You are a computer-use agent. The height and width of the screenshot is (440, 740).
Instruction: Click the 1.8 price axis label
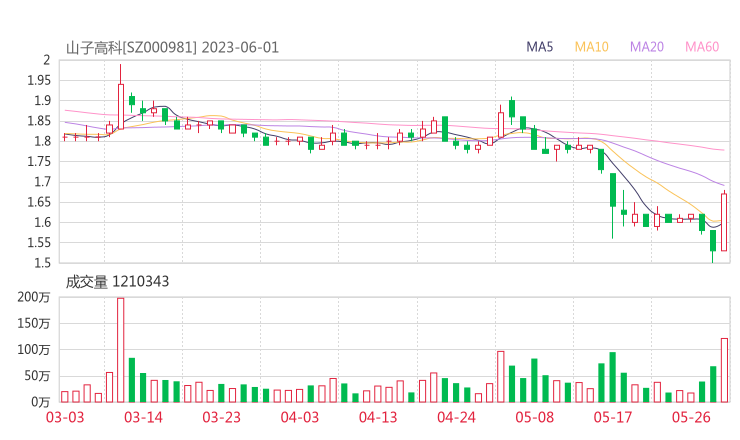(42, 141)
